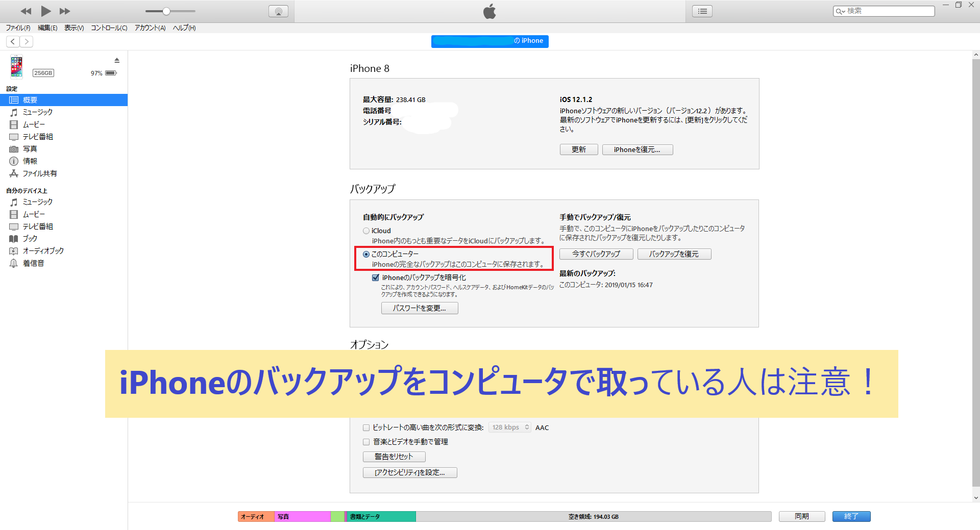Open the 編集(E) menu
Viewport: 980px width, 530px height.
(47, 28)
